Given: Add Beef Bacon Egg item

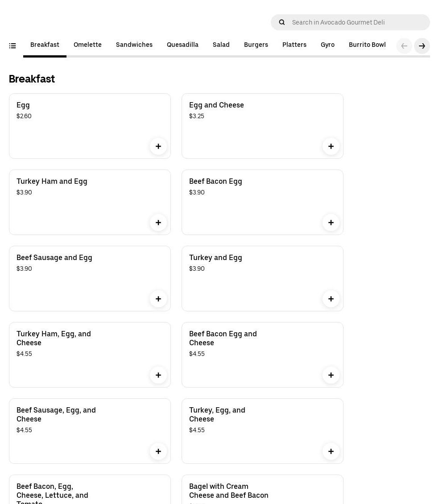Looking at the screenshot, I should [x=331, y=223].
